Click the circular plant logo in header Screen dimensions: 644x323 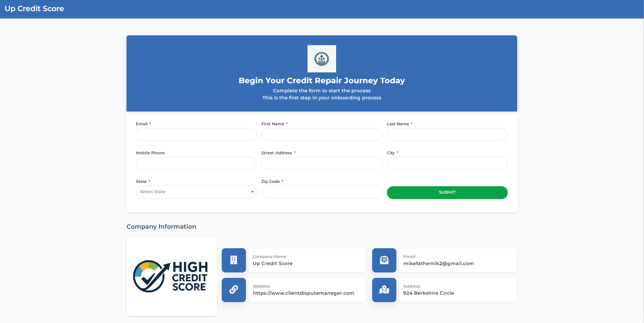point(322,59)
